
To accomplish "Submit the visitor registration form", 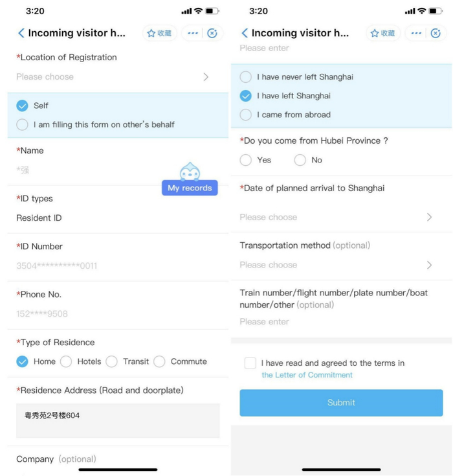I will [x=341, y=403].
